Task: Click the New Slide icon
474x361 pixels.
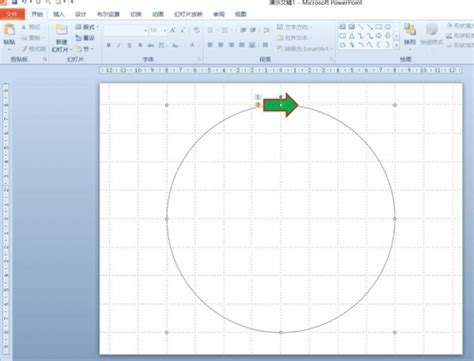Action: point(62,30)
